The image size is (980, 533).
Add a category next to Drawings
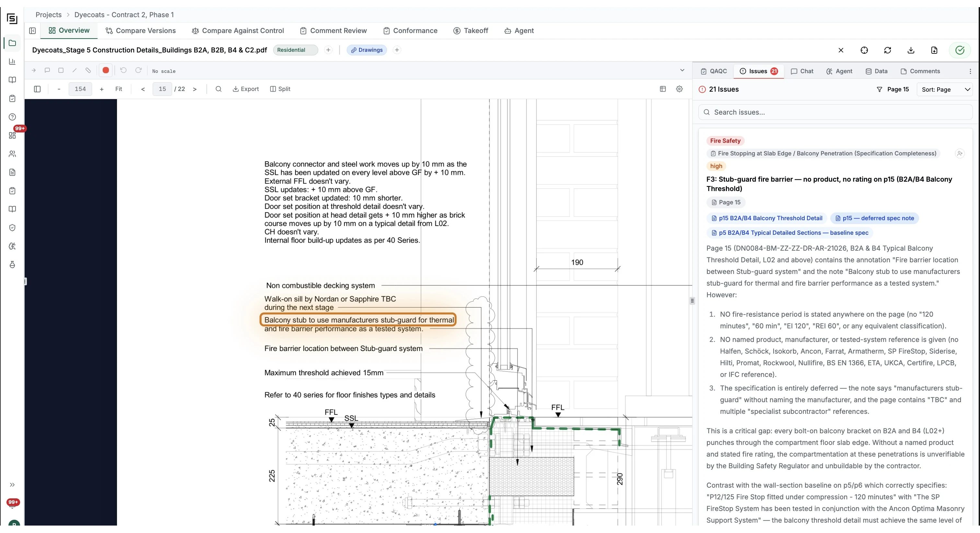[397, 50]
